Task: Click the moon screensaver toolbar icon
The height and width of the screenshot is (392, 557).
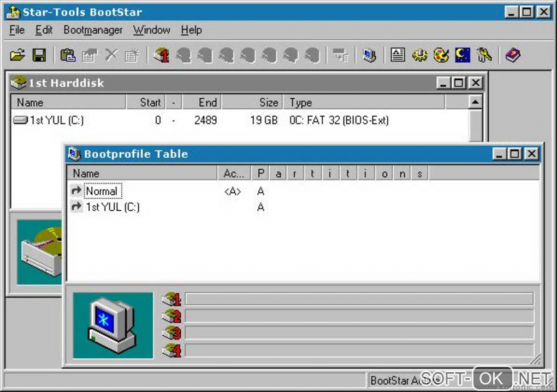Action: (x=463, y=55)
